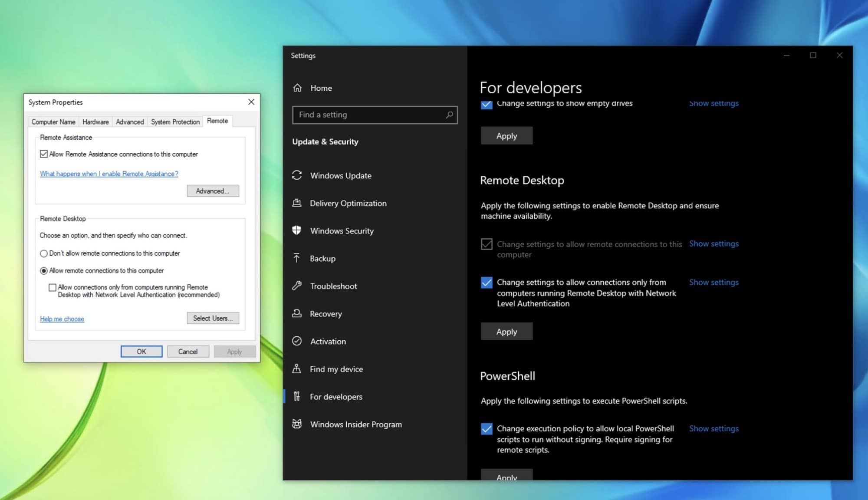Click the Activation checkmark circle icon
Viewport: 868px width, 500px height.
(297, 341)
